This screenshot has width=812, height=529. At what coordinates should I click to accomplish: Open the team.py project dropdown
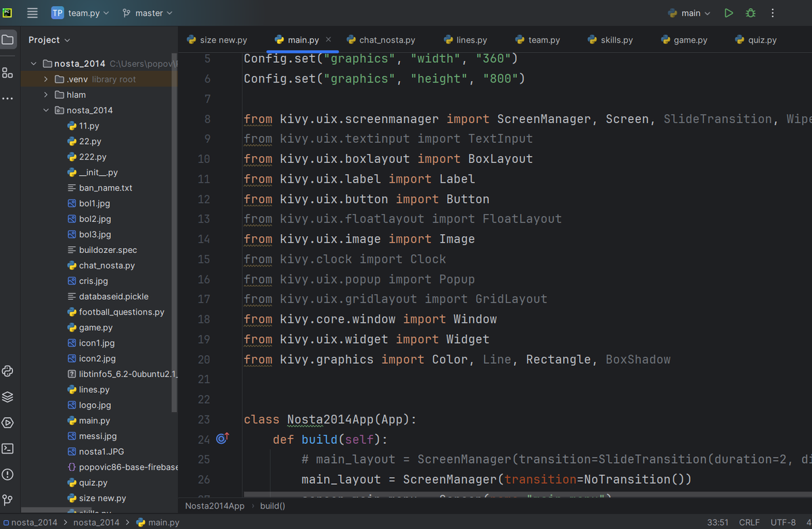coord(80,13)
